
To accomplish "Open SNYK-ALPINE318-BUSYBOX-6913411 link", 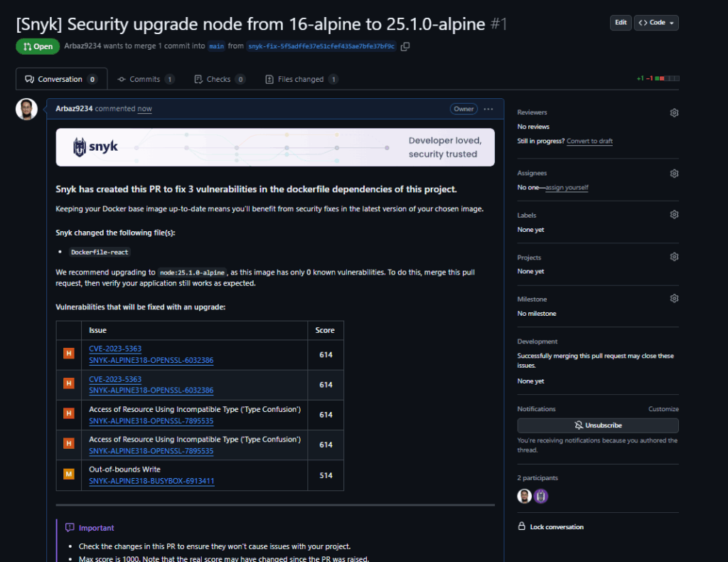I will pos(151,481).
